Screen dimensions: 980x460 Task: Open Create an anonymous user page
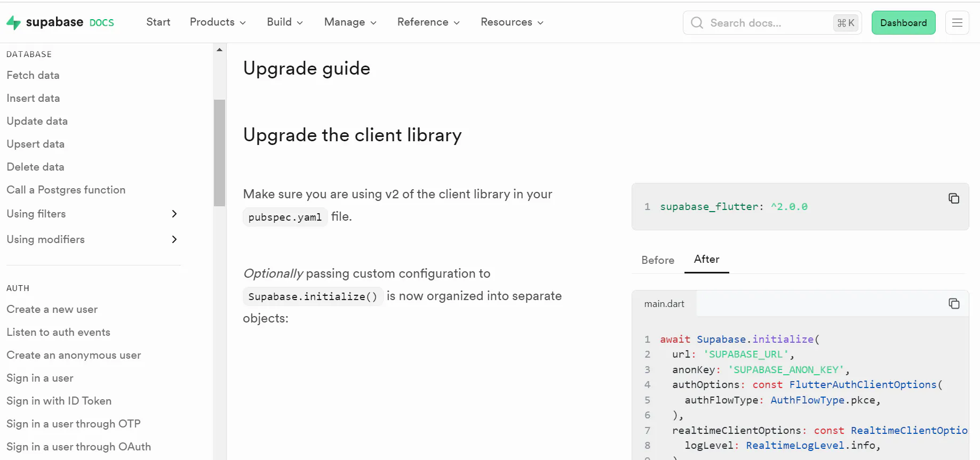tap(74, 355)
